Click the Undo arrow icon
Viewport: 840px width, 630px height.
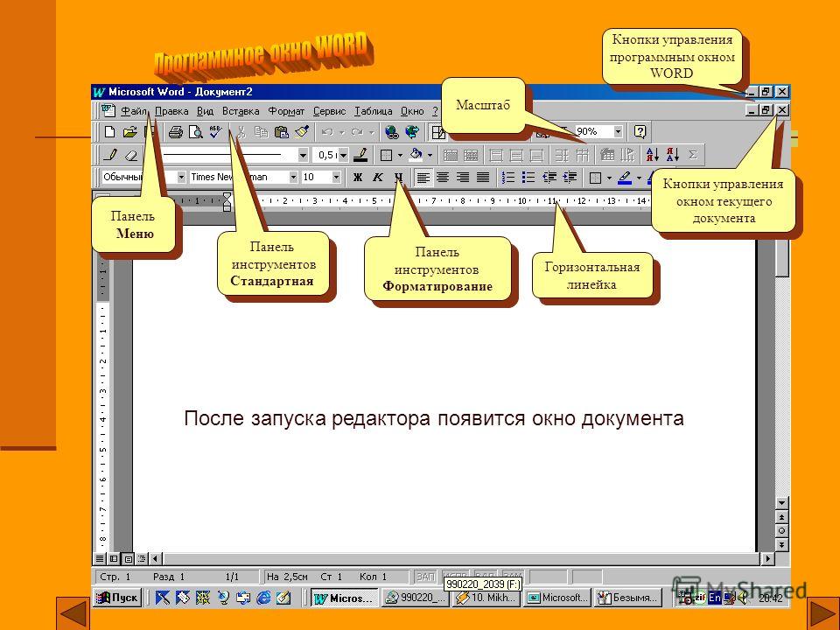327,132
